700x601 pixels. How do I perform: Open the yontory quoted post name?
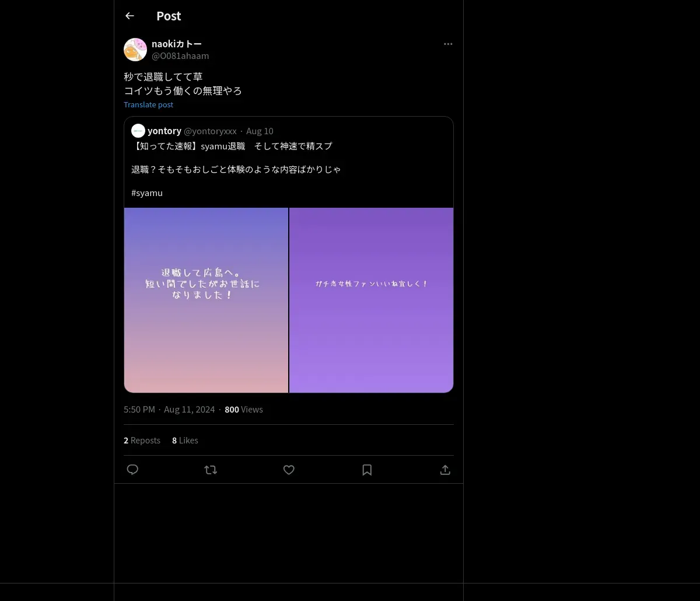[x=164, y=131]
